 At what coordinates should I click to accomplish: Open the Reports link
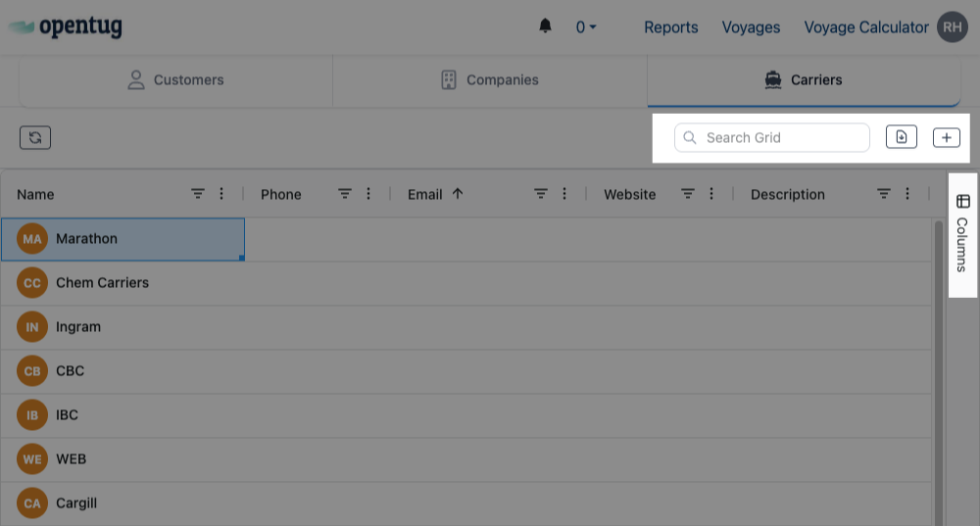[x=670, y=27]
